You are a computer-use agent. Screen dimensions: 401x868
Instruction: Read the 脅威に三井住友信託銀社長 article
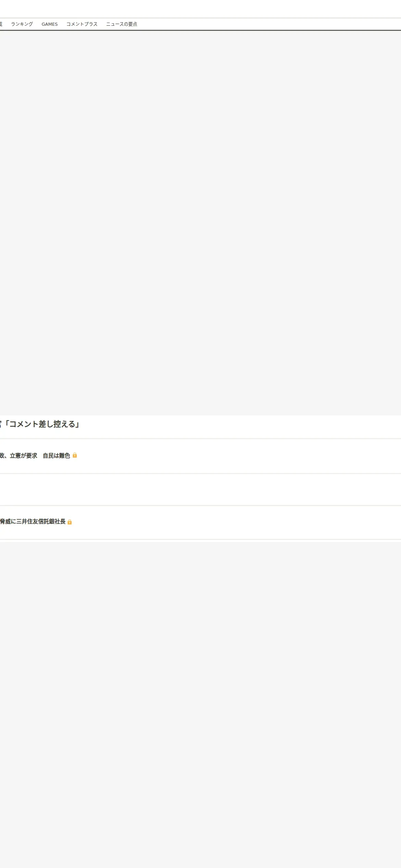[33, 521]
